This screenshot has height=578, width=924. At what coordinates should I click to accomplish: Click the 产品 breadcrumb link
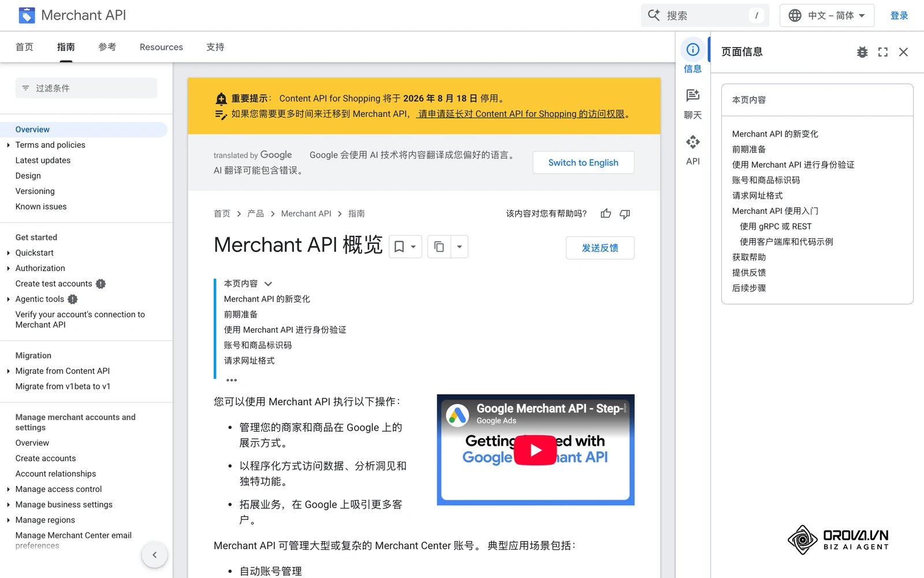[256, 214]
